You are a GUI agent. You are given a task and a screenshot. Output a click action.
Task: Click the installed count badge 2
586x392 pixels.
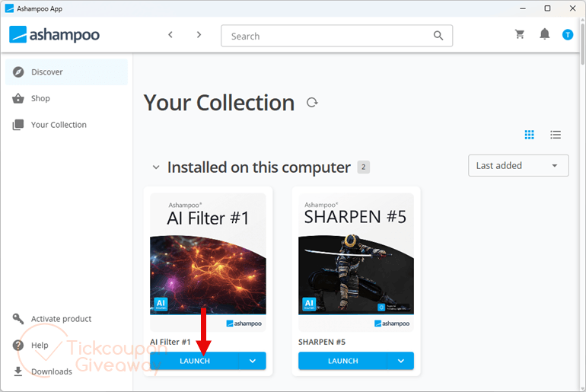[x=363, y=167]
